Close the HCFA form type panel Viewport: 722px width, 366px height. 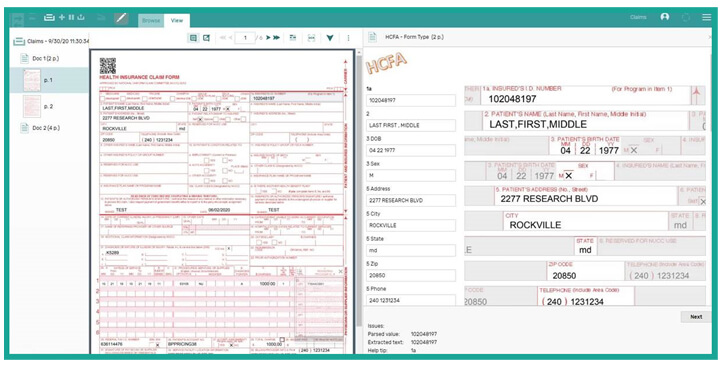coord(710,37)
